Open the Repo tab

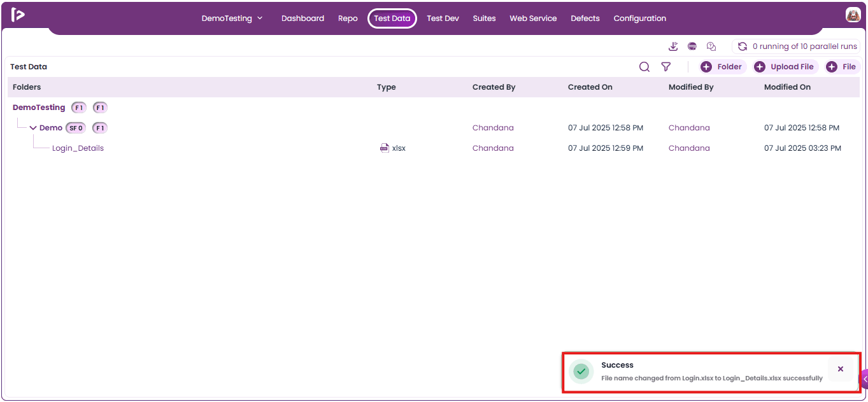348,18
